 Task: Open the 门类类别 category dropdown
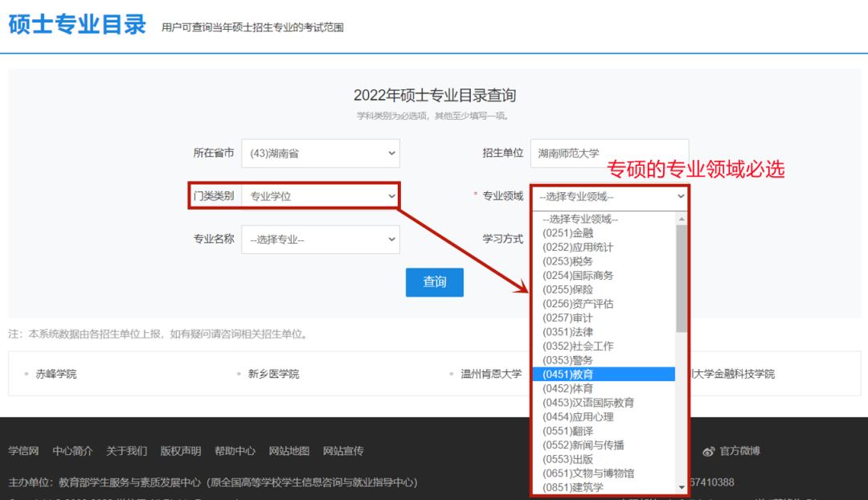[320, 195]
